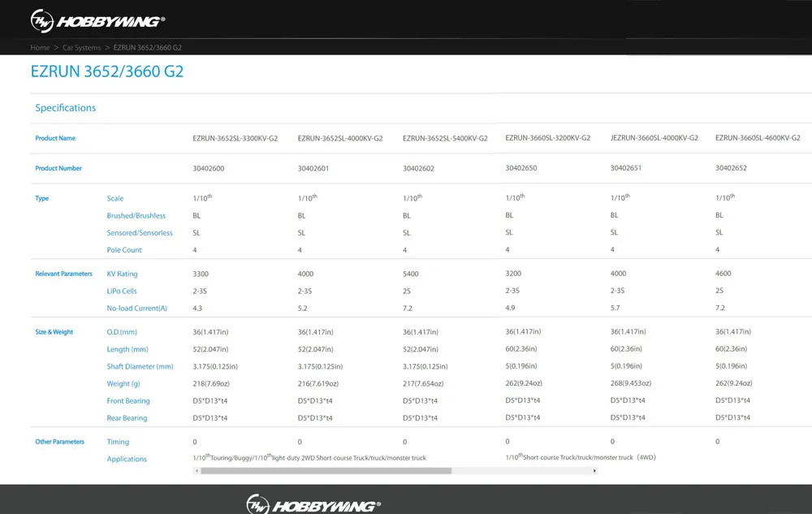
Task: Click the Hobbywing logo in header
Action: click(97, 20)
